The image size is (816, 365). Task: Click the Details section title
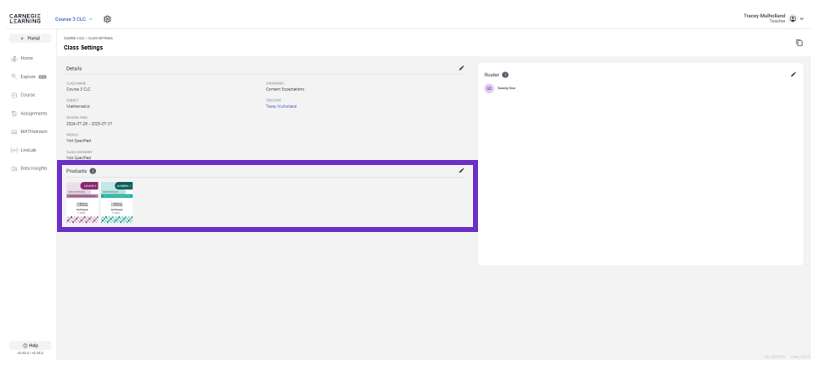[74, 68]
